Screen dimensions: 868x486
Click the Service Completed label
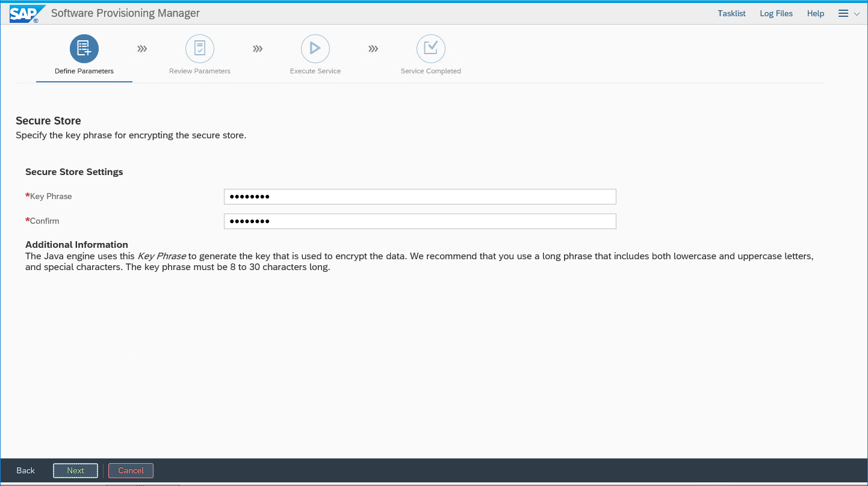[x=431, y=71]
